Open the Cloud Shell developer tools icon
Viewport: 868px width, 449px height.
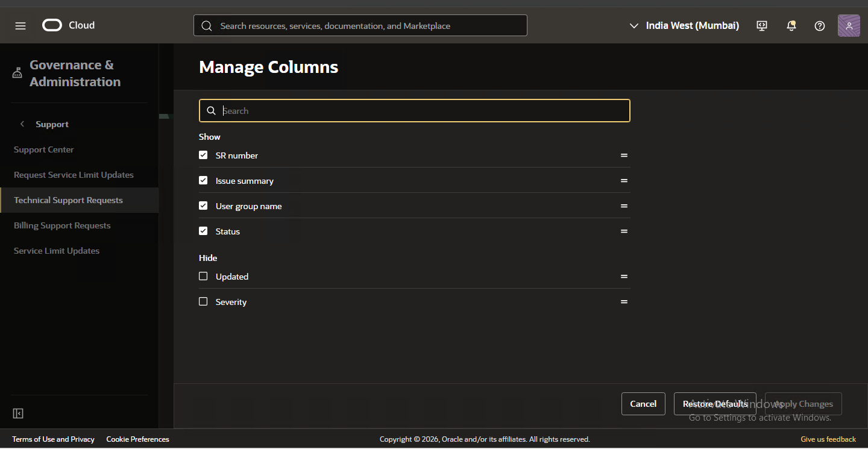click(762, 26)
